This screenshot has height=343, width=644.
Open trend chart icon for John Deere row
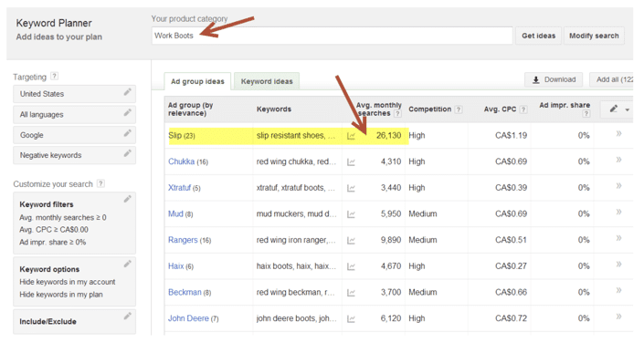[351, 318]
